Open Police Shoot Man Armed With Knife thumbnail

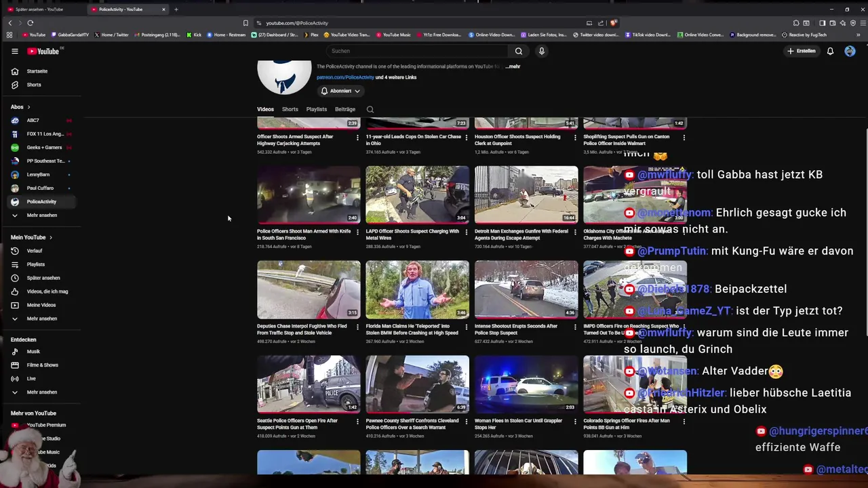(x=309, y=195)
